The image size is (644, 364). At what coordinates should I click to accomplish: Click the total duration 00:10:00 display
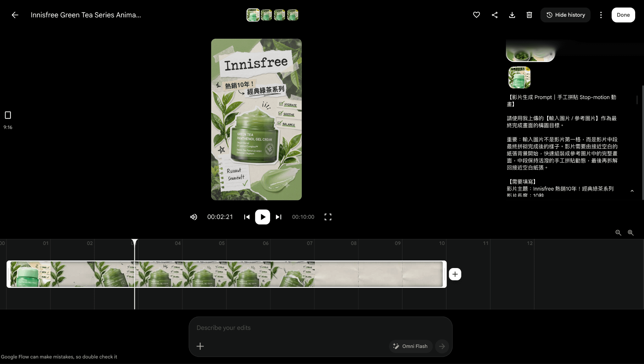(303, 217)
